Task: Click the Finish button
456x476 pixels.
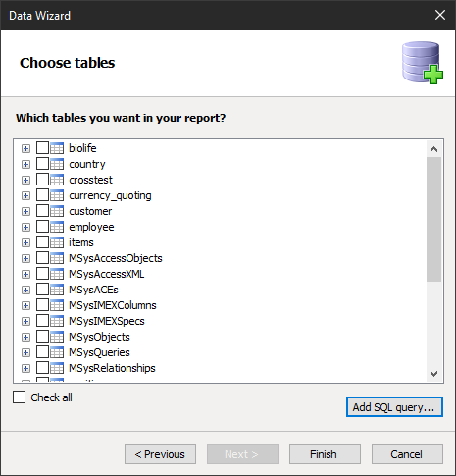Action: (325, 454)
